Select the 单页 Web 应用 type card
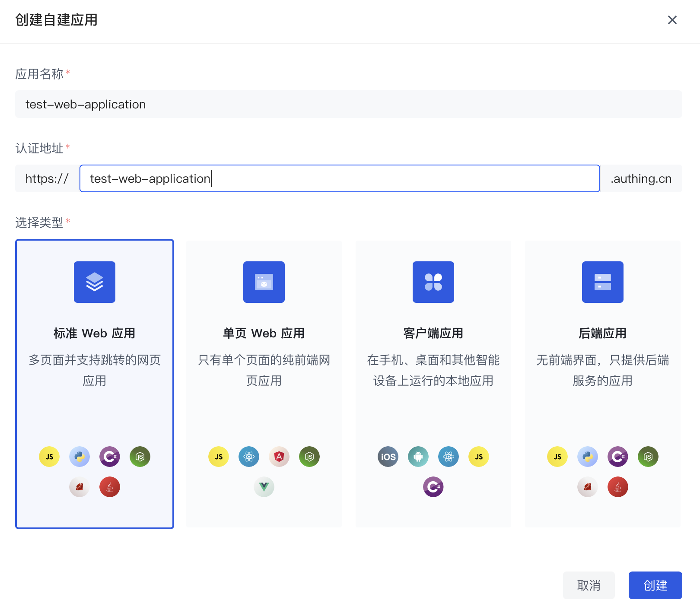The width and height of the screenshot is (700, 616). [264, 384]
